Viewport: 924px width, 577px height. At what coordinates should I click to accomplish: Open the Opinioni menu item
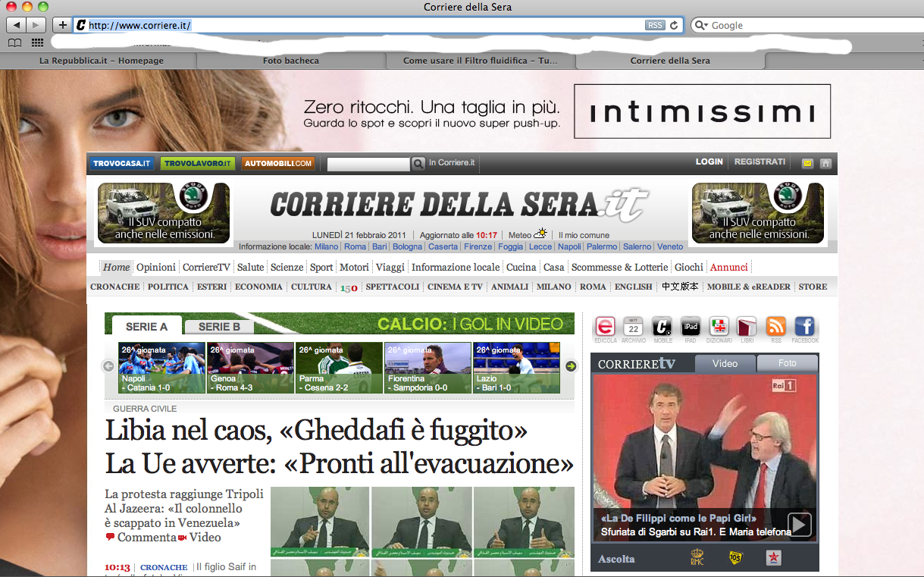[x=156, y=267]
